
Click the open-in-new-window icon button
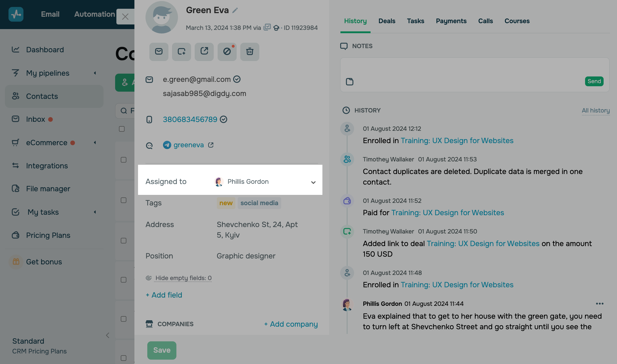pos(204,52)
